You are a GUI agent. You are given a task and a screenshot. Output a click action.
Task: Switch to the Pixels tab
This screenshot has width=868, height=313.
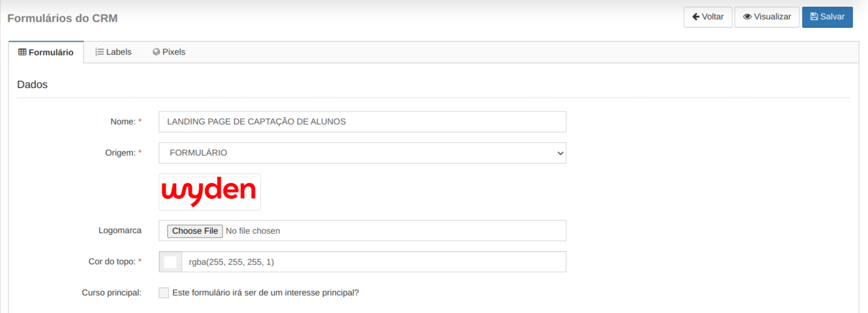(x=169, y=52)
